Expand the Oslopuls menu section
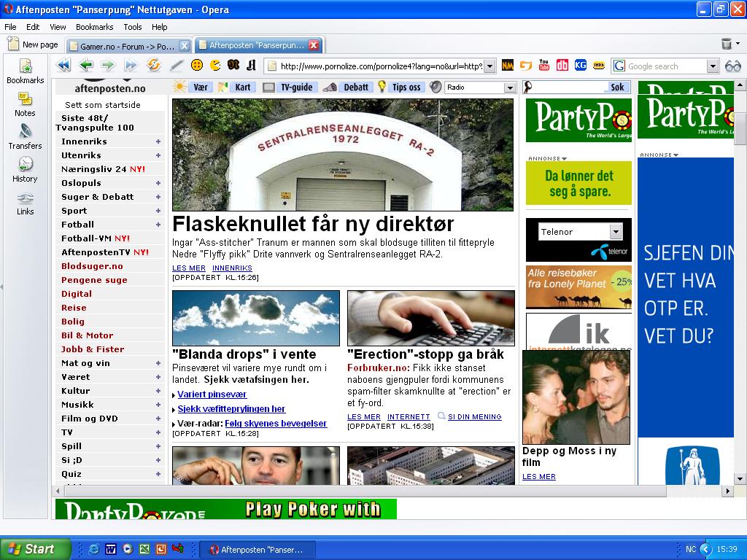The height and width of the screenshot is (560, 747). point(158,183)
